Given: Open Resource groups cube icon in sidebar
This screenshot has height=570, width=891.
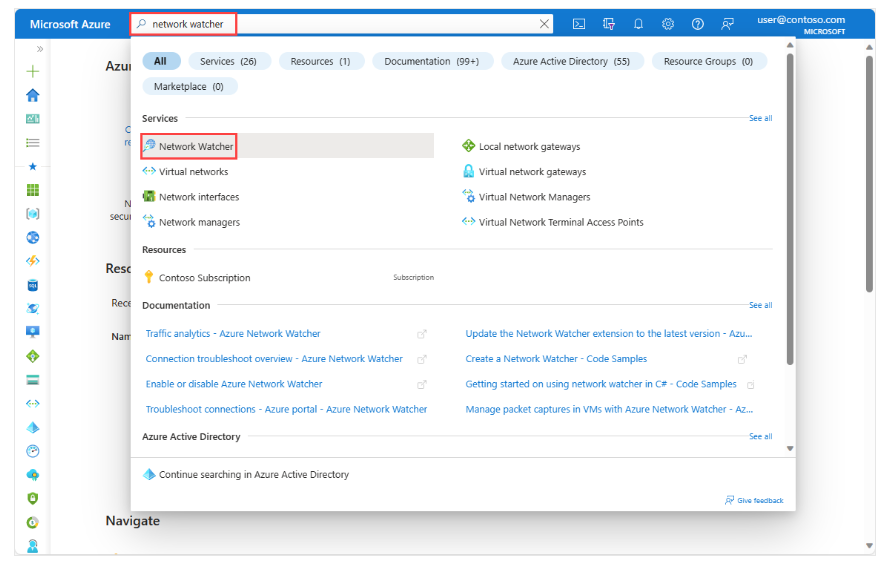Looking at the screenshot, I should (33, 214).
